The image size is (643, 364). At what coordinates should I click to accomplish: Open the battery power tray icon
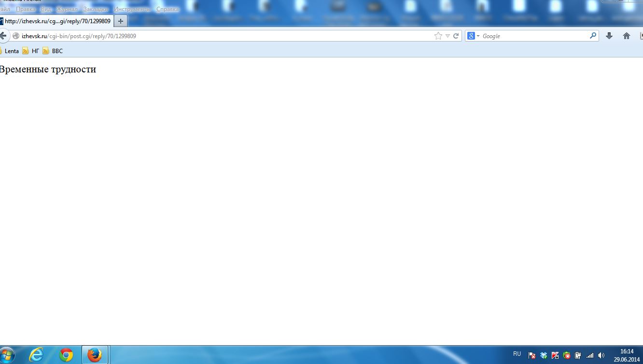(x=578, y=355)
